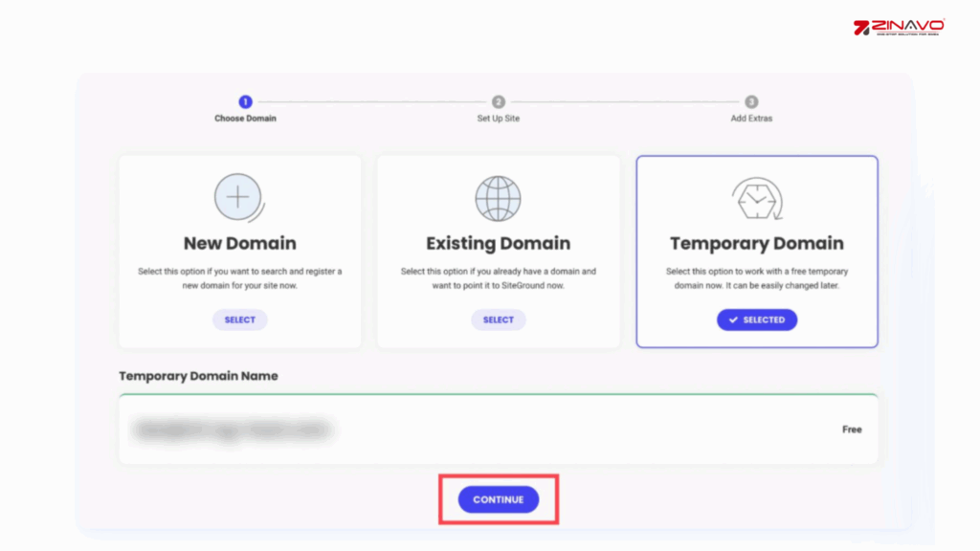Click the New Domain plus icon

[238, 198]
